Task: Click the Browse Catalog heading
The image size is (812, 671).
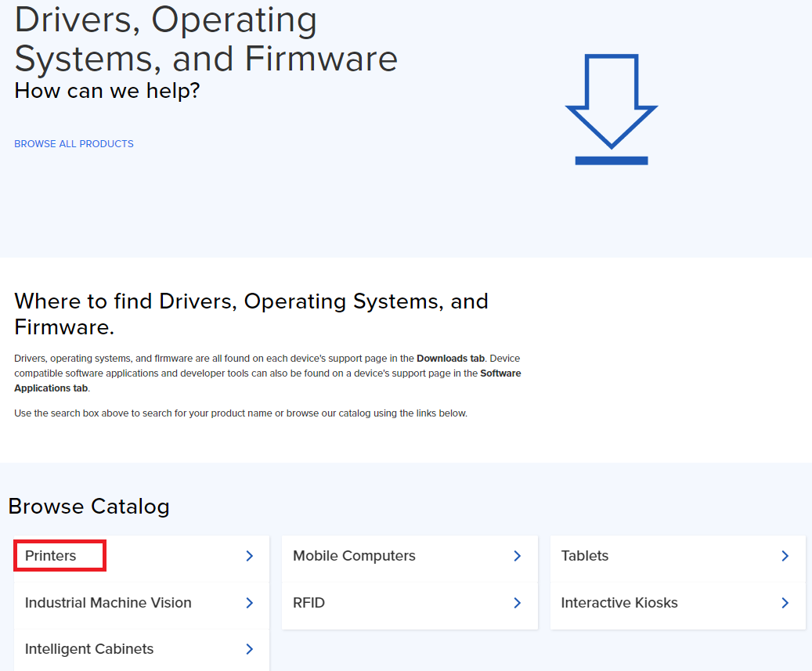Action: [x=88, y=507]
